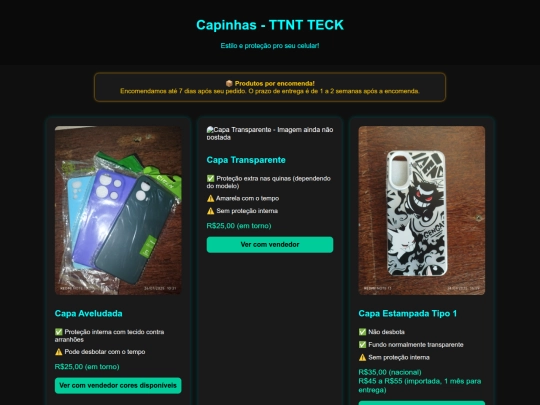Select the Capa Aveludada title
The height and width of the screenshot is (405, 540).
point(89,313)
